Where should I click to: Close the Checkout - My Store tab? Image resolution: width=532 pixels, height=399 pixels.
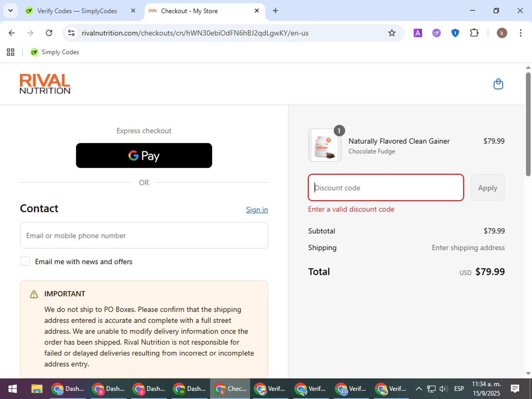click(x=257, y=11)
